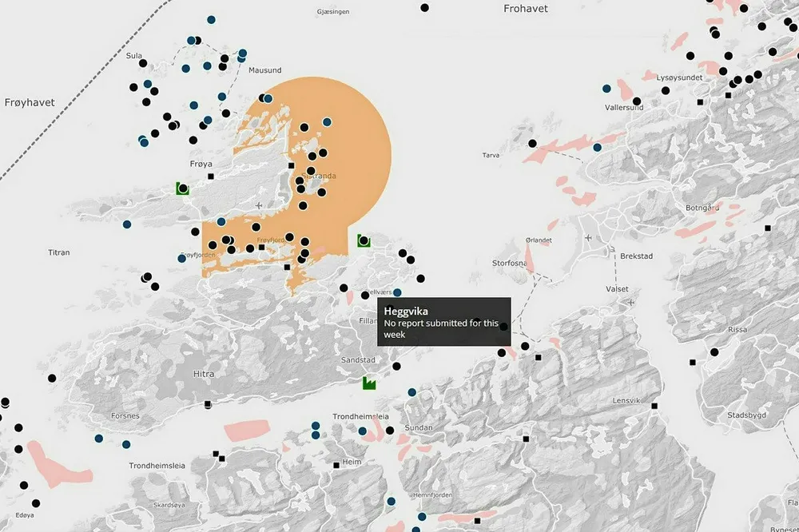Click the Heggvika tooltip title
The width and height of the screenshot is (799, 532).
(x=407, y=311)
